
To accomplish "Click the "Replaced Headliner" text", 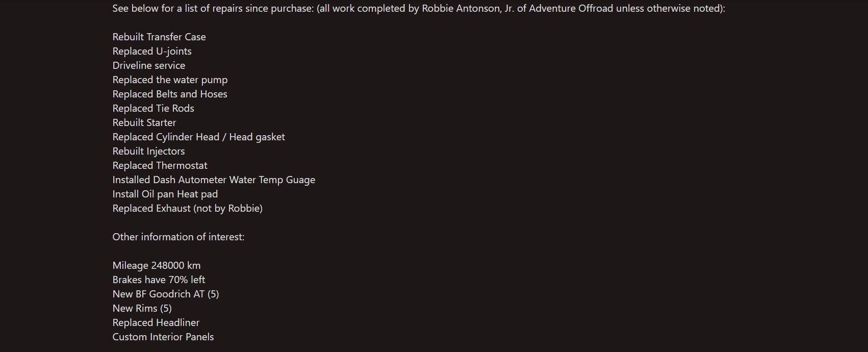I will click(x=156, y=323).
